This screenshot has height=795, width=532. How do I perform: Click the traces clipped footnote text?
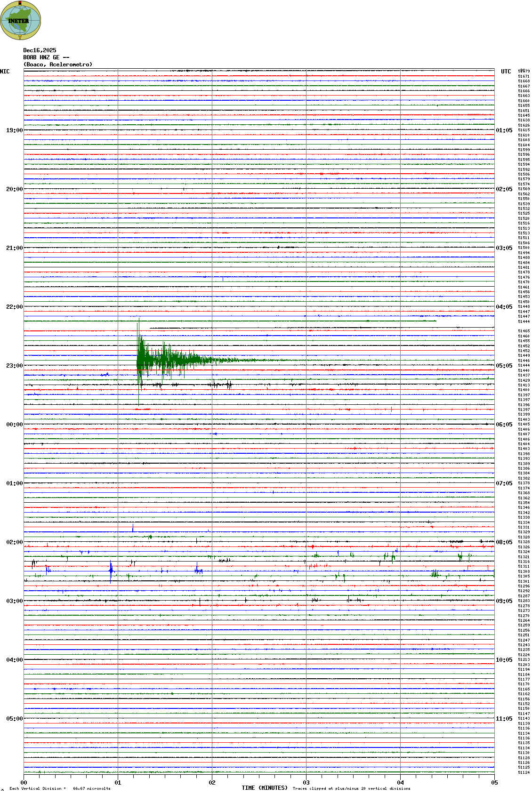(x=351, y=788)
